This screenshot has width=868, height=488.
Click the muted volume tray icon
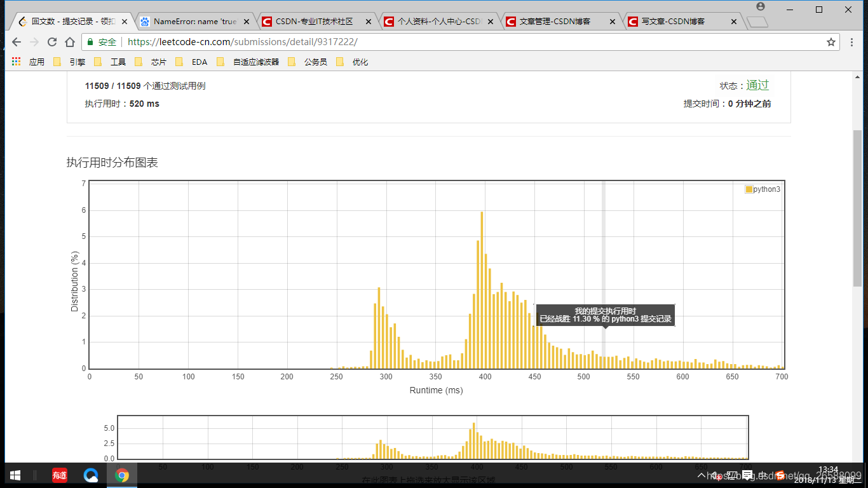(717, 475)
